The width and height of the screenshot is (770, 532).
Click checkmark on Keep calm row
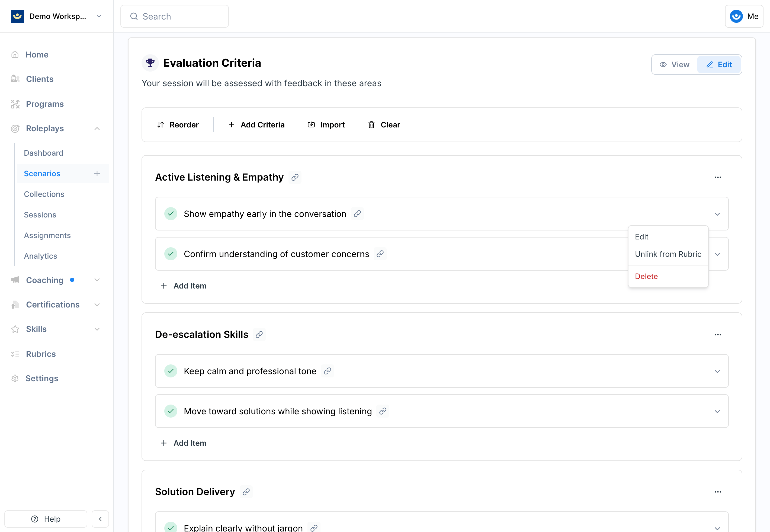(x=171, y=371)
